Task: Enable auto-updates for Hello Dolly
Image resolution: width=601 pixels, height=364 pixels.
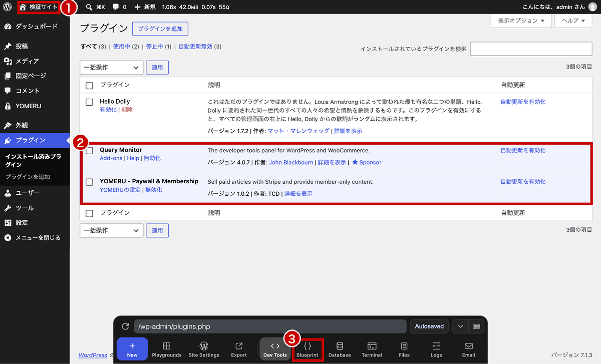Action: [523, 102]
